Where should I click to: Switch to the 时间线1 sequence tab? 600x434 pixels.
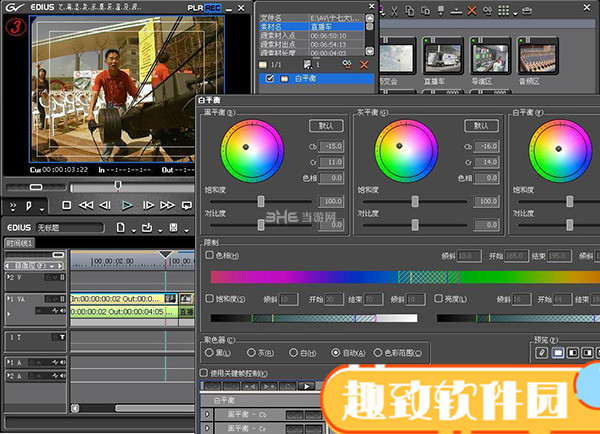[x=20, y=243]
